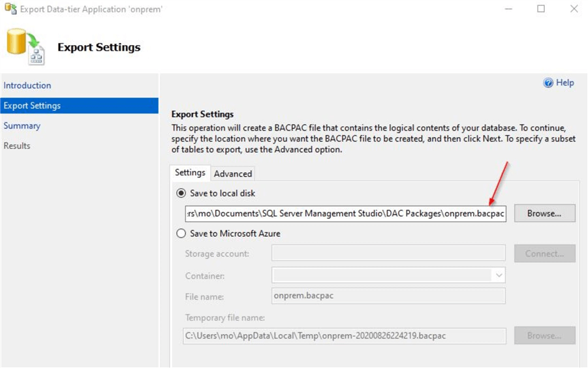Select the Save to local disk radio button
Viewport: 588px width, 368px height.
(181, 193)
